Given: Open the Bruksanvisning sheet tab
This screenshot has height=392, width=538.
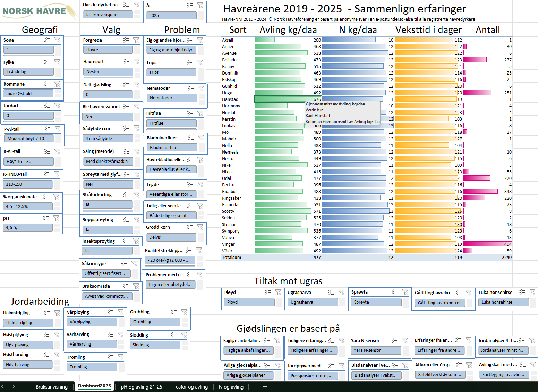Looking at the screenshot, I should coord(52,387).
